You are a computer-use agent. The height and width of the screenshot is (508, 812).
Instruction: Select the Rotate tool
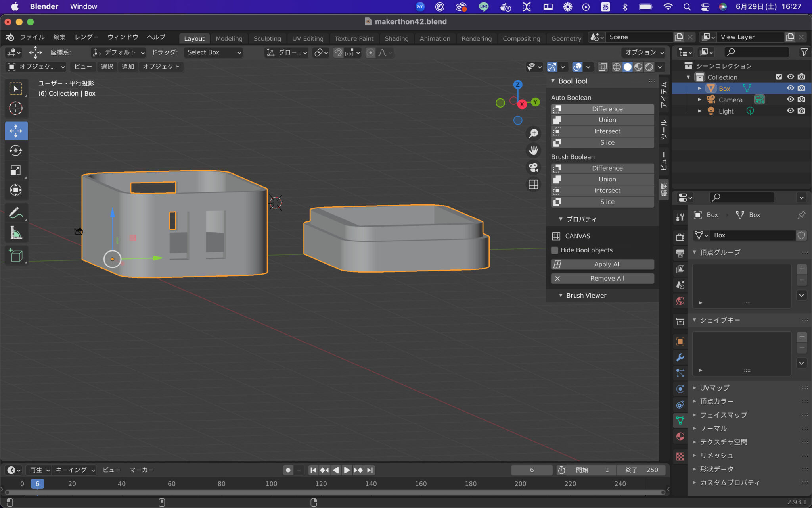click(16, 150)
